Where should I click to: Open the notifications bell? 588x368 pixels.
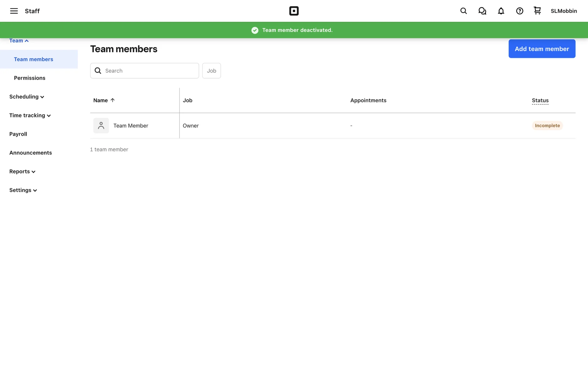click(501, 11)
